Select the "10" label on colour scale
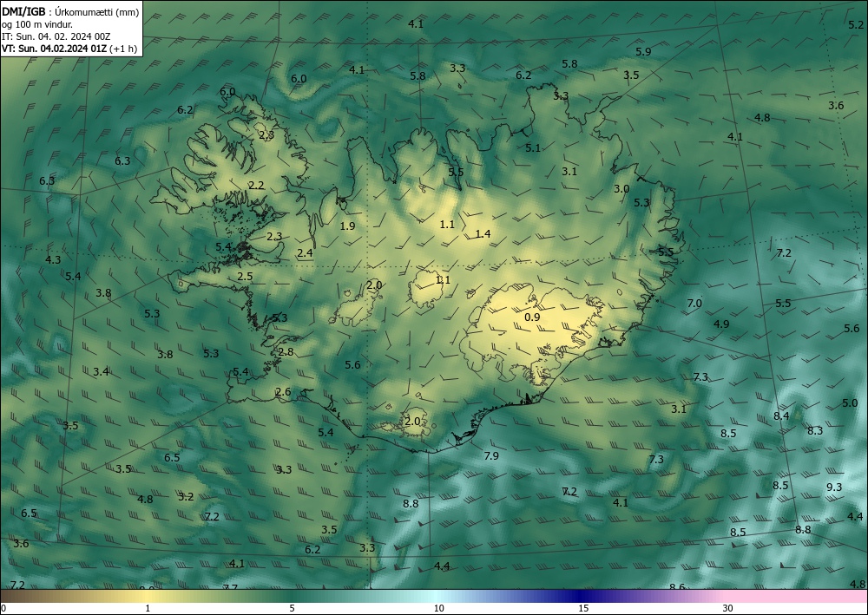 coord(438,608)
